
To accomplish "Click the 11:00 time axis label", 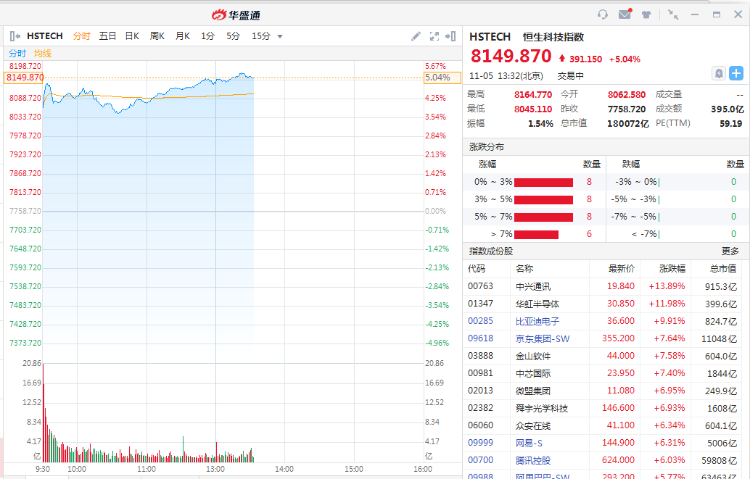I will click(146, 469).
